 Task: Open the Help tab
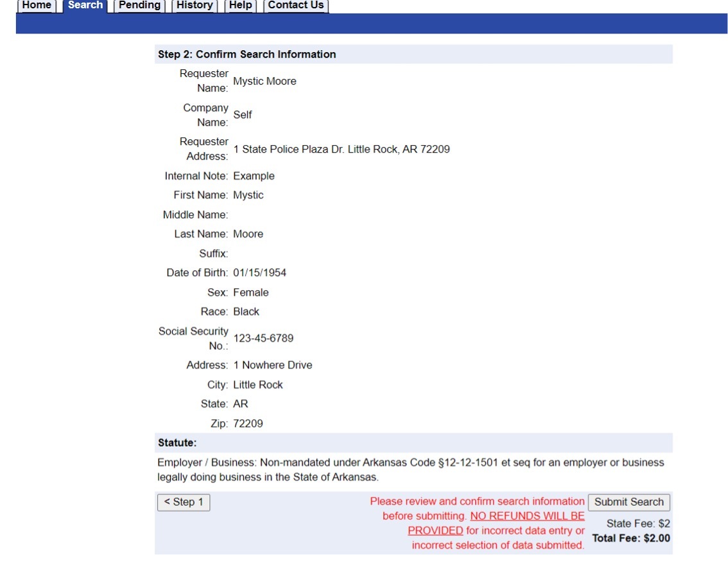point(240,5)
